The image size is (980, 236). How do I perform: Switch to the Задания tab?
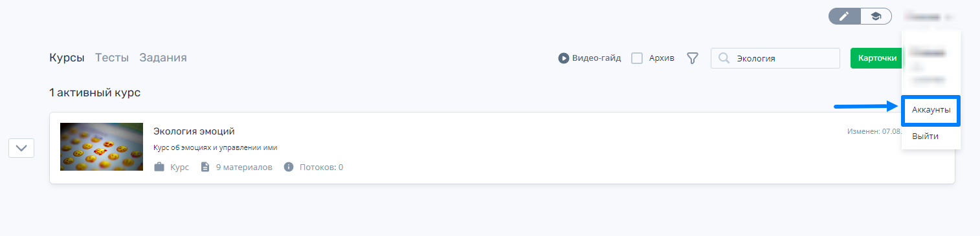(x=163, y=58)
